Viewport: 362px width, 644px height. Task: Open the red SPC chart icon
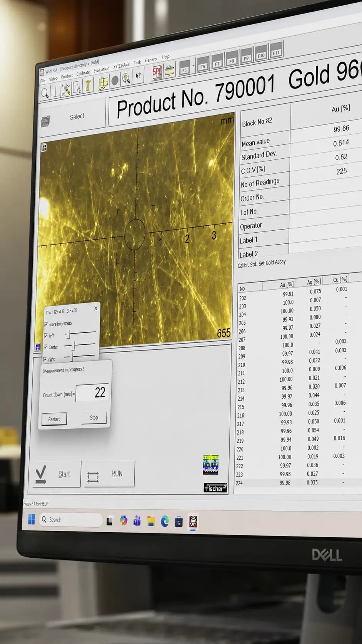(157, 72)
